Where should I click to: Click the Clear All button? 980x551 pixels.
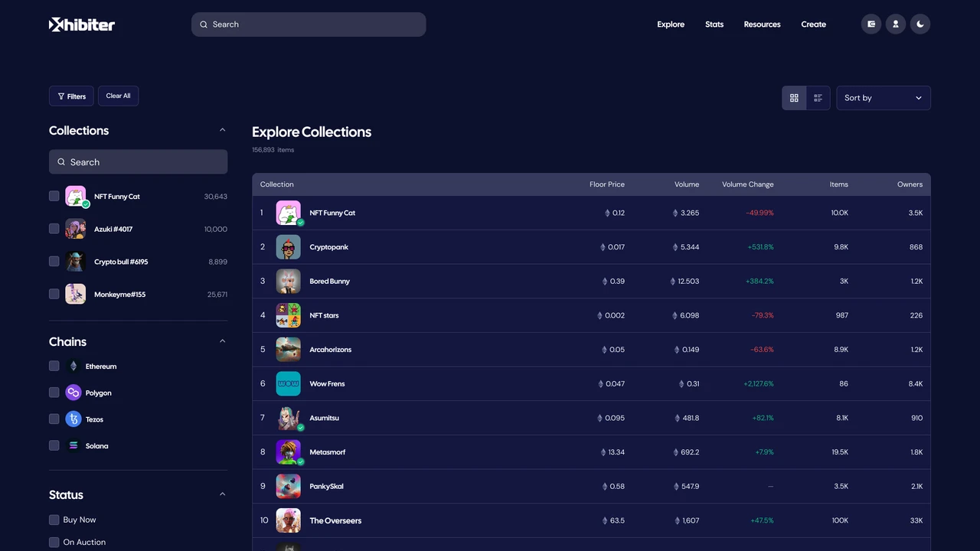coord(118,96)
